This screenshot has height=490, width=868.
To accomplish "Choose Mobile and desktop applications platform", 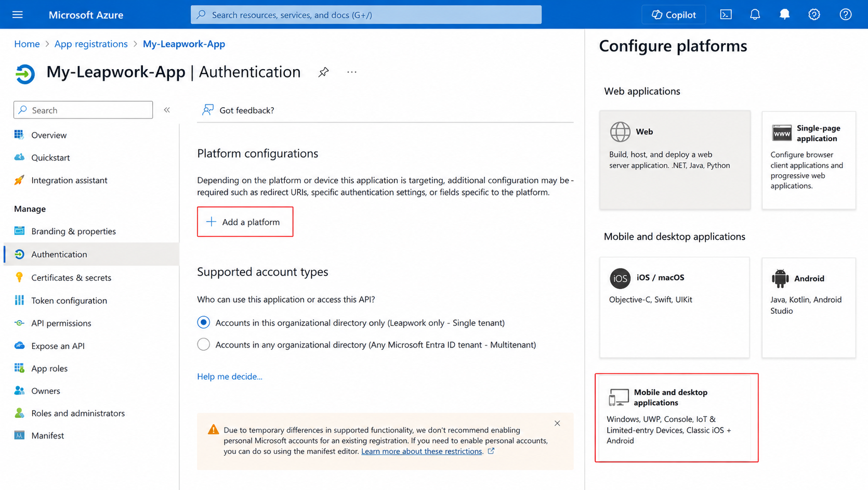I will pos(676,417).
